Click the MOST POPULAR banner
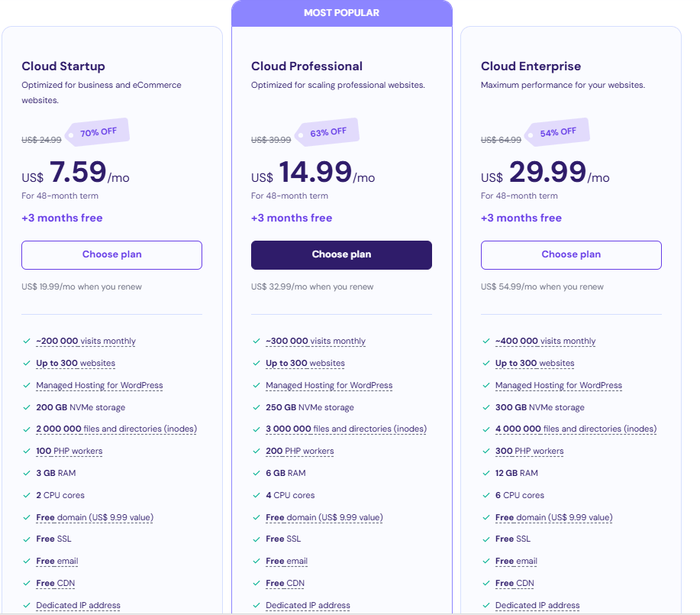The width and height of the screenshot is (700, 615). coord(341,13)
